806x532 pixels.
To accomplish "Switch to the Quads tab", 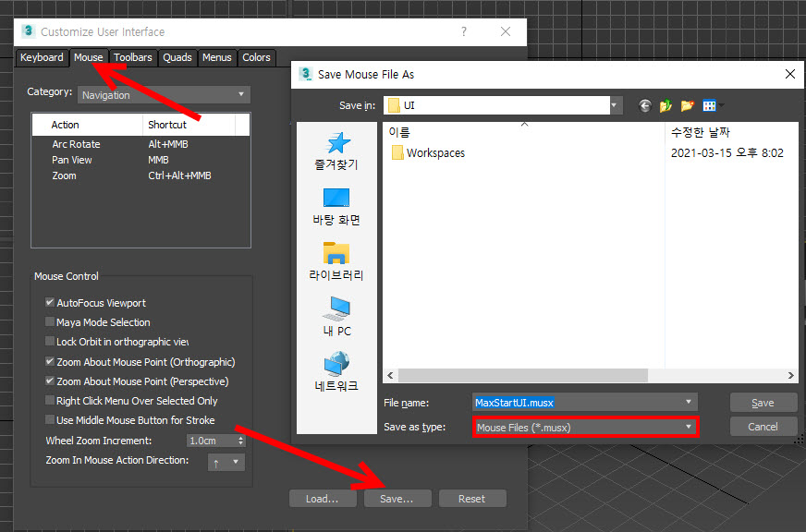I will coord(177,57).
